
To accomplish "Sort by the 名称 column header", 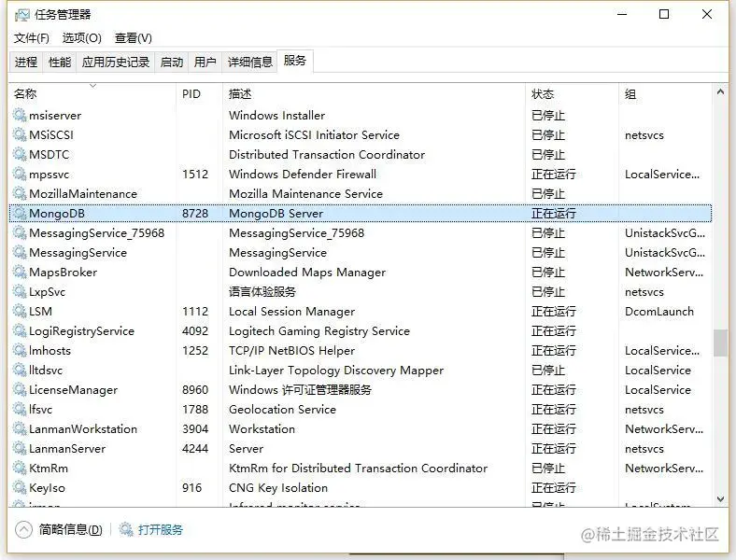I will click(x=92, y=94).
